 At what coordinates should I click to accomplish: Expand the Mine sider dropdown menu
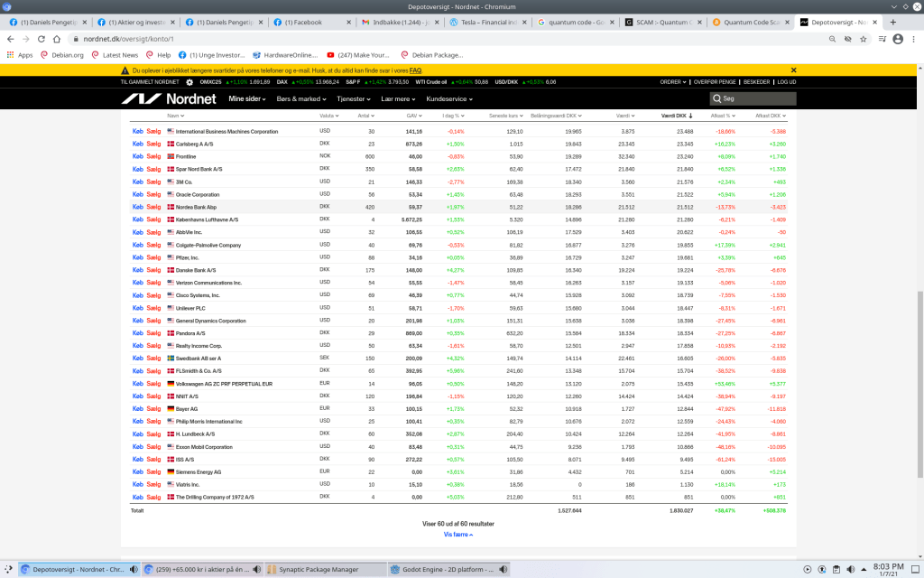pos(248,98)
